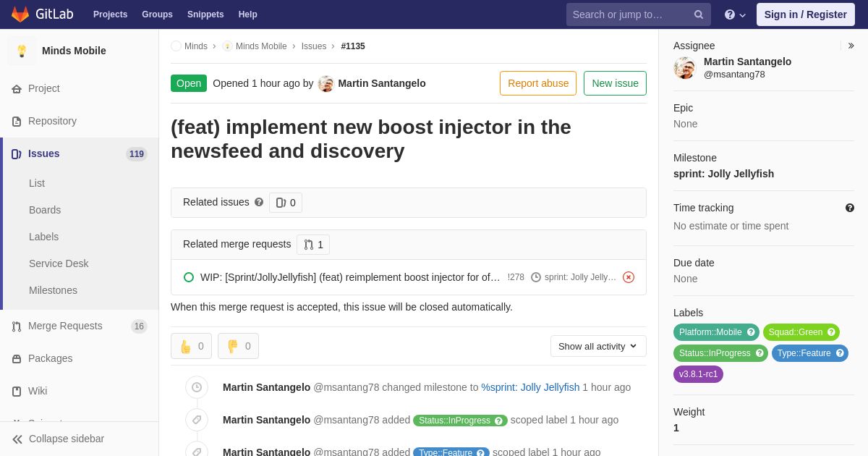Viewport: 868px width, 456px height.
Task: Click the Status::InProgress sidebar label help icon
Action: click(x=759, y=353)
